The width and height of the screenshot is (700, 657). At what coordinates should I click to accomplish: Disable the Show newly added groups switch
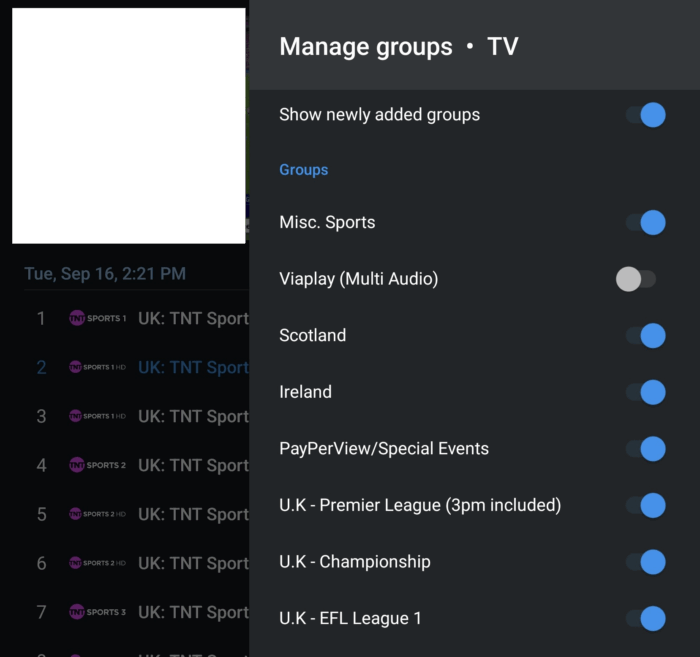point(645,115)
